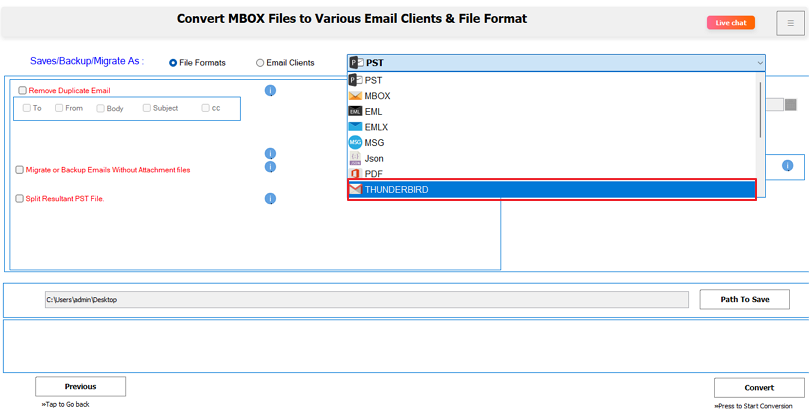Click the Press to Start Conversion hint
809x409 pixels.
(x=753, y=406)
